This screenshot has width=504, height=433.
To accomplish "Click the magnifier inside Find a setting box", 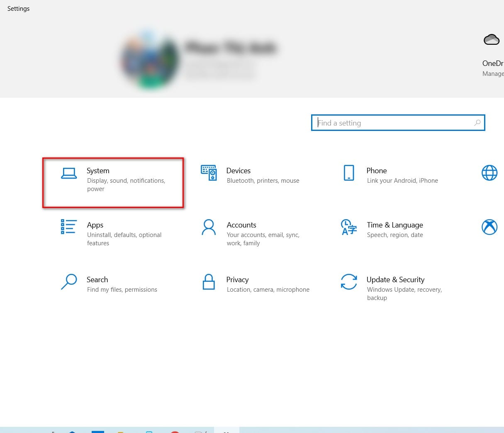I will tap(477, 123).
